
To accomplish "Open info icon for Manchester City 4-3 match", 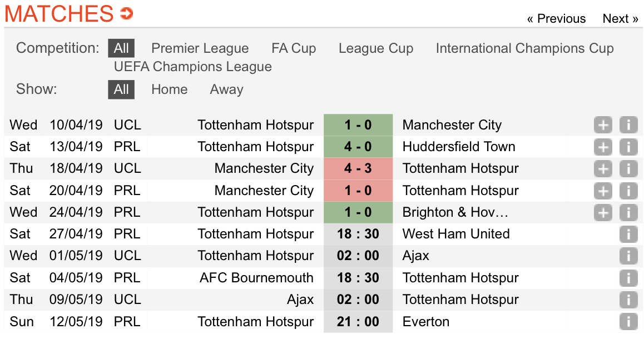I will (x=628, y=169).
